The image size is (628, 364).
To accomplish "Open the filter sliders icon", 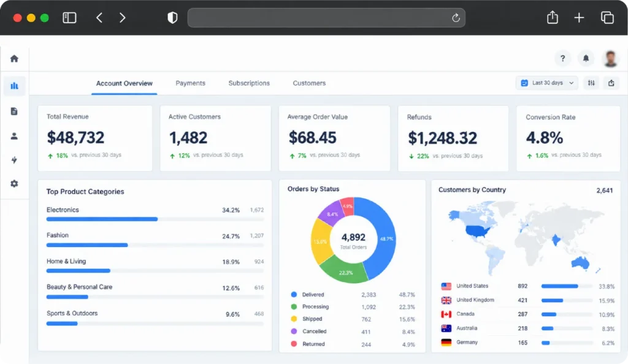I will click(591, 83).
